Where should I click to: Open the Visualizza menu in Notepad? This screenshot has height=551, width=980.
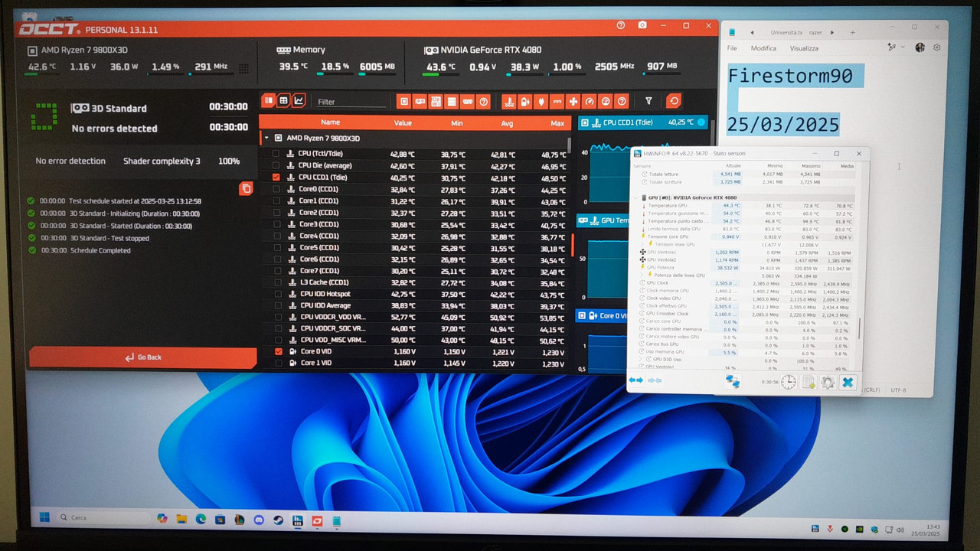pyautogui.click(x=804, y=48)
